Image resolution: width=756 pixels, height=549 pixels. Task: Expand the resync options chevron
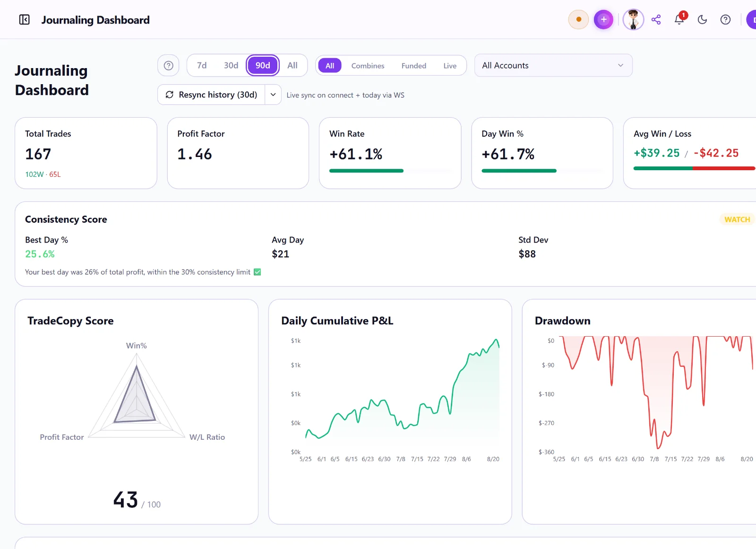tap(273, 95)
